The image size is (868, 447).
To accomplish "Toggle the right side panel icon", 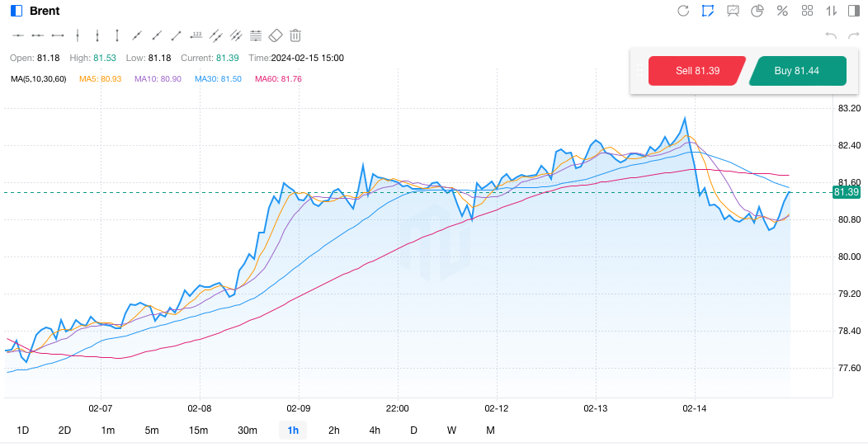I will 854,11.
